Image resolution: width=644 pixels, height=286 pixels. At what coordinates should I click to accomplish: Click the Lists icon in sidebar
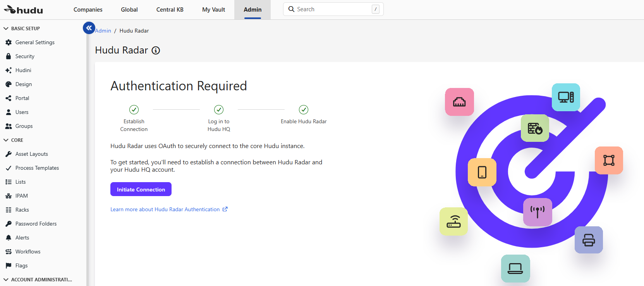click(9, 182)
